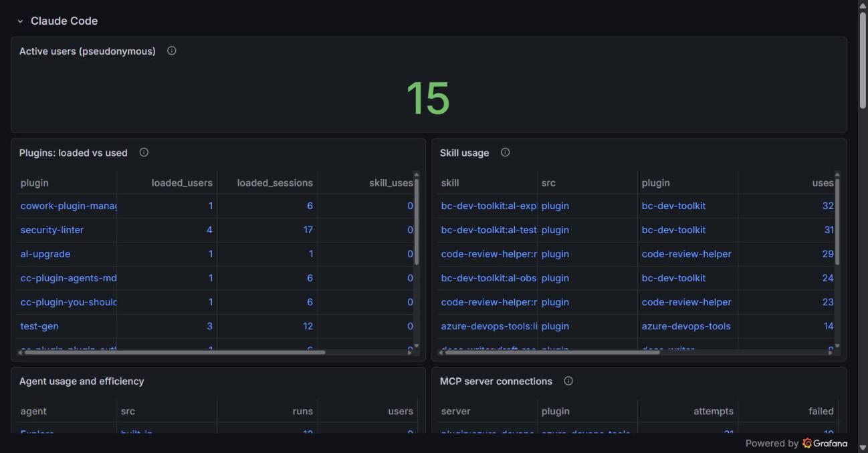The width and height of the screenshot is (868, 453).
Task: Click the Agent usage and efficiency title
Action: pyautogui.click(x=82, y=381)
